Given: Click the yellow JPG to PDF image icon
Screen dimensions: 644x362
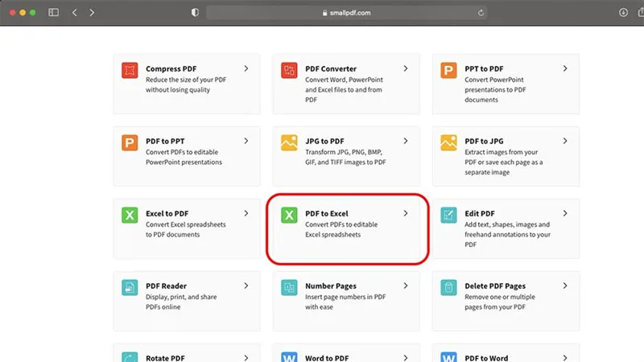Looking at the screenshot, I should [x=289, y=143].
